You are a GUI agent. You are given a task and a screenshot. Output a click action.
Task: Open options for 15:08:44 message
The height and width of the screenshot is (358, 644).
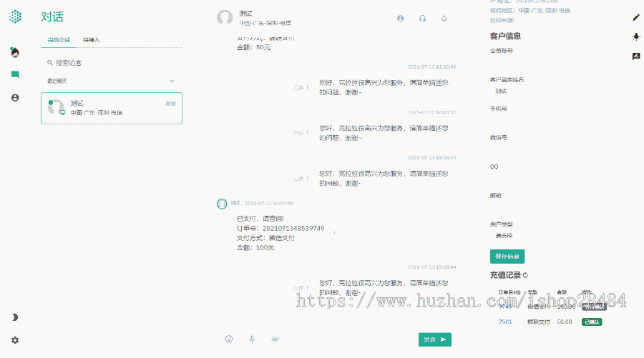[x=307, y=288]
